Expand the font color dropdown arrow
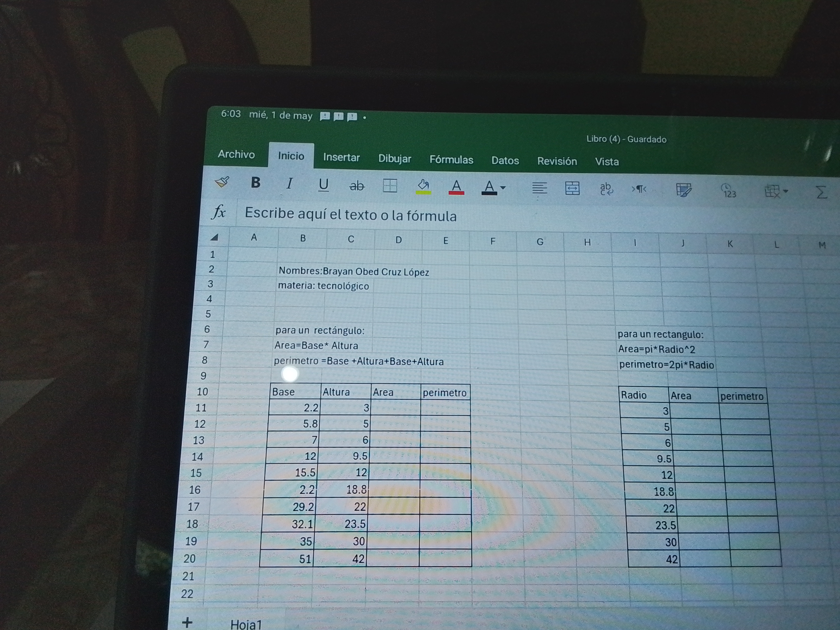 (503, 188)
